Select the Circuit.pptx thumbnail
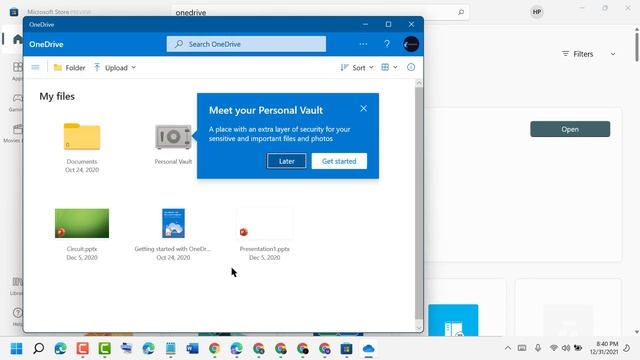640x360 pixels. pyautogui.click(x=82, y=223)
